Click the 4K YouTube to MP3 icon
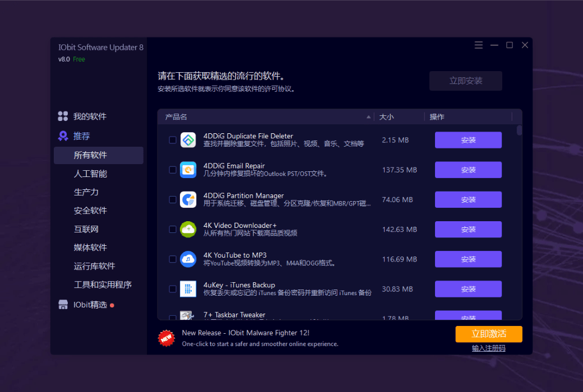This screenshot has height=392, width=583. (188, 259)
